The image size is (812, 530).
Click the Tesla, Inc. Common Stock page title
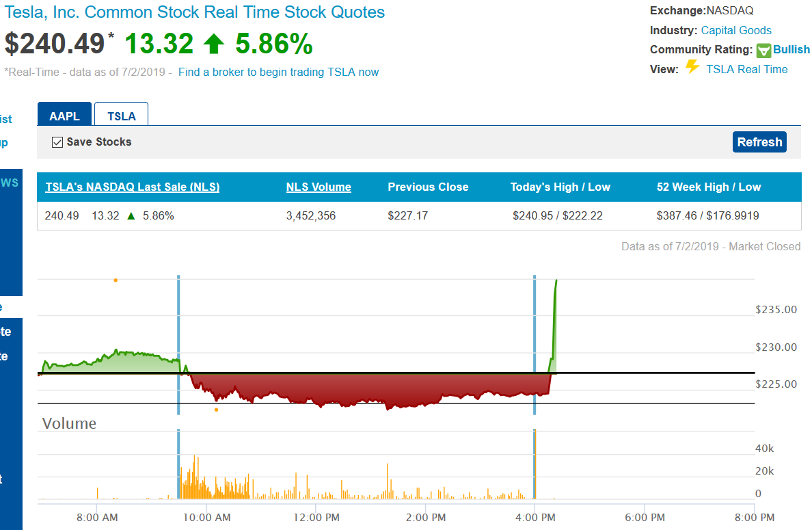pyautogui.click(x=195, y=12)
